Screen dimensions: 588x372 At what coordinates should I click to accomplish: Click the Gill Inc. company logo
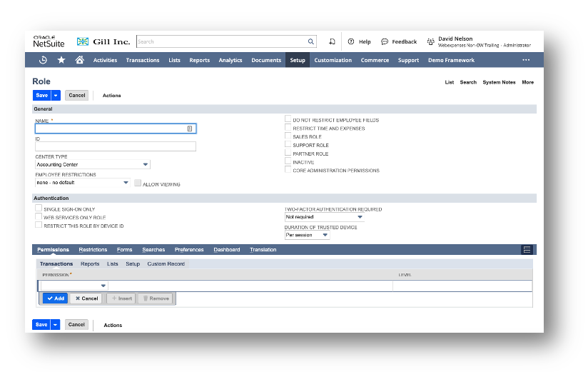click(x=103, y=41)
